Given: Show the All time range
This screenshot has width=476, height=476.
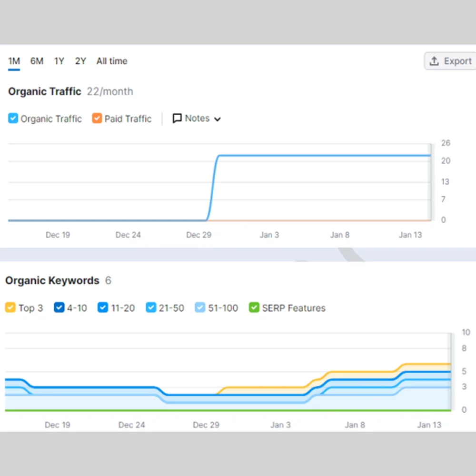Looking at the screenshot, I should (112, 61).
